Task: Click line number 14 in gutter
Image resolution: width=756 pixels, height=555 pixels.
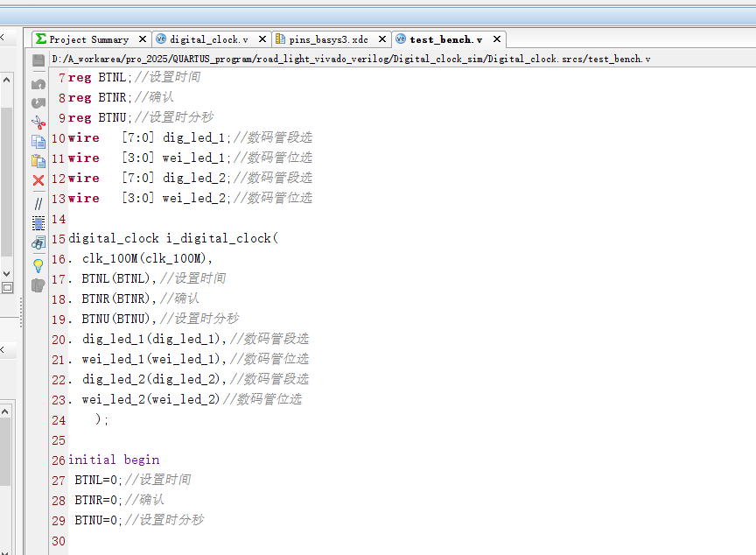Action: (59, 219)
